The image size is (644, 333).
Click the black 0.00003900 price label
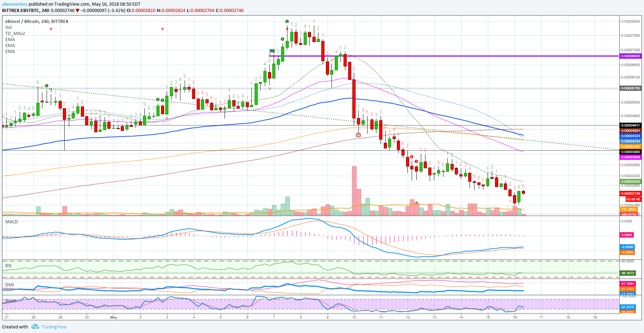(631, 152)
